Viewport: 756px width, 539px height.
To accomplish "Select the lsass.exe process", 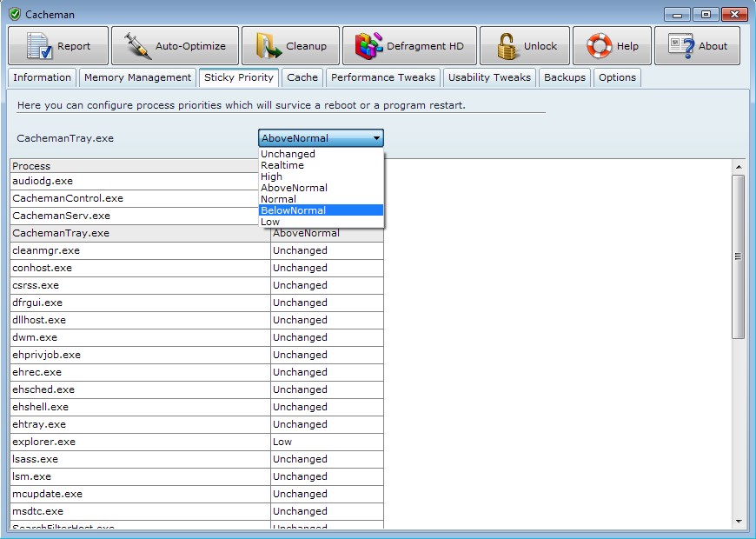I will point(140,459).
